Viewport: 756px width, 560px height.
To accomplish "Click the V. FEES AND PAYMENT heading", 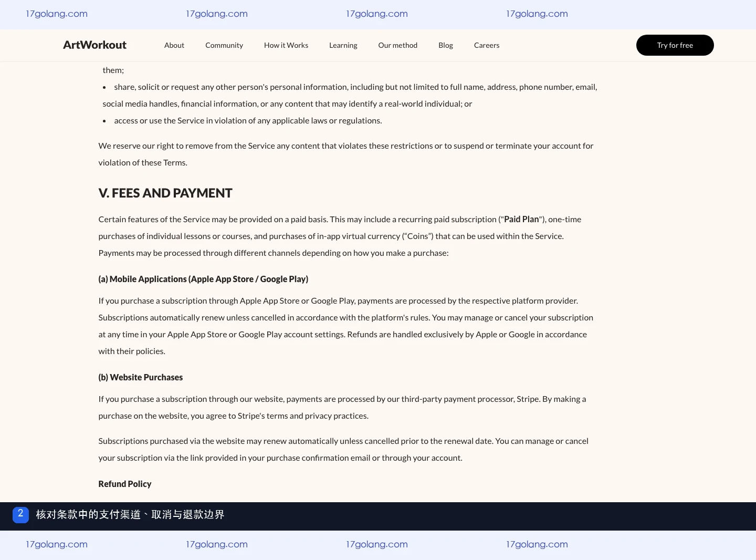I will pyautogui.click(x=165, y=193).
